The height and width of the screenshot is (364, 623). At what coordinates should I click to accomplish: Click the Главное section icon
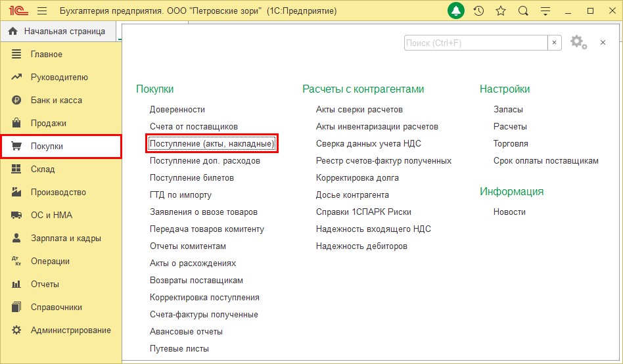(16, 54)
